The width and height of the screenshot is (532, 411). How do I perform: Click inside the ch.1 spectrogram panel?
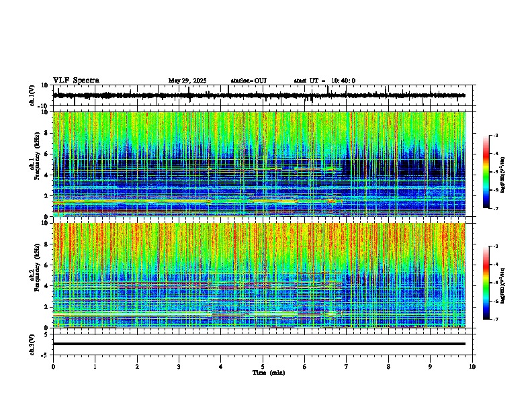coord(259,164)
